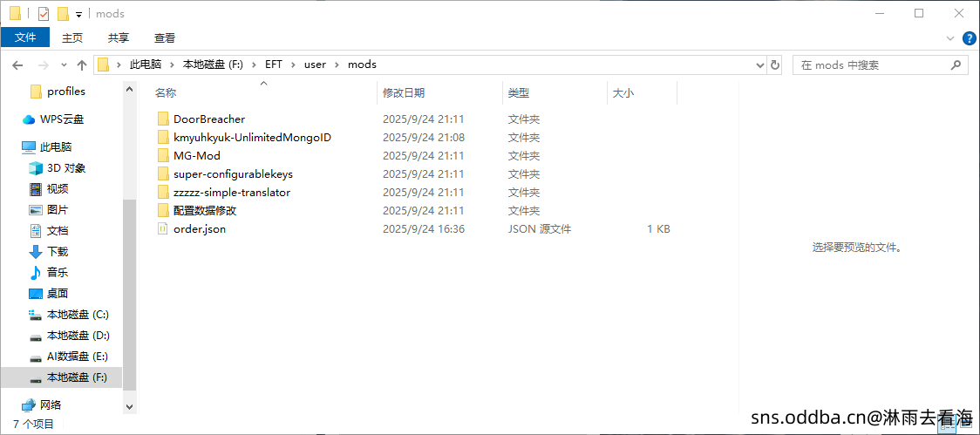The height and width of the screenshot is (435, 980).
Task: Click the 1 KB size cell
Action: 659,229
